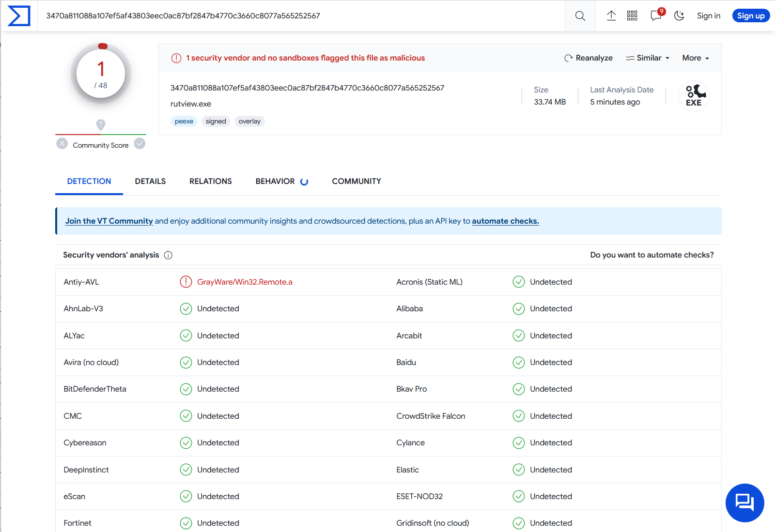
Task: Switch to the DETAILS tab
Action: coord(150,181)
